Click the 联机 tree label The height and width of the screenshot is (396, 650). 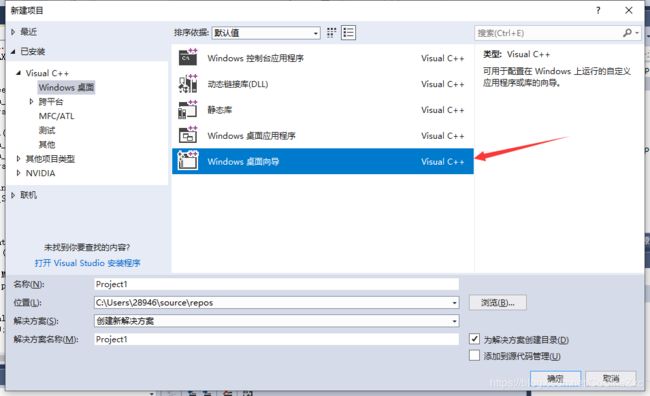point(29,195)
